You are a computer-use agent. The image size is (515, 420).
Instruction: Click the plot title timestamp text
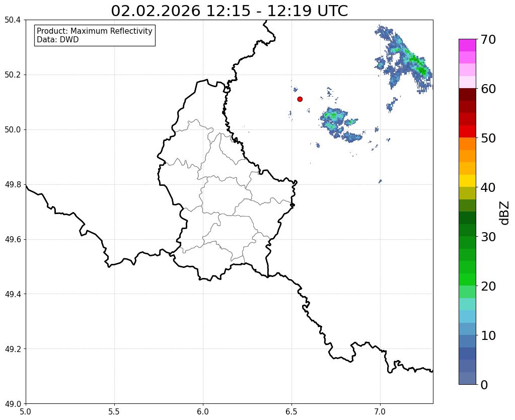pyautogui.click(x=229, y=11)
